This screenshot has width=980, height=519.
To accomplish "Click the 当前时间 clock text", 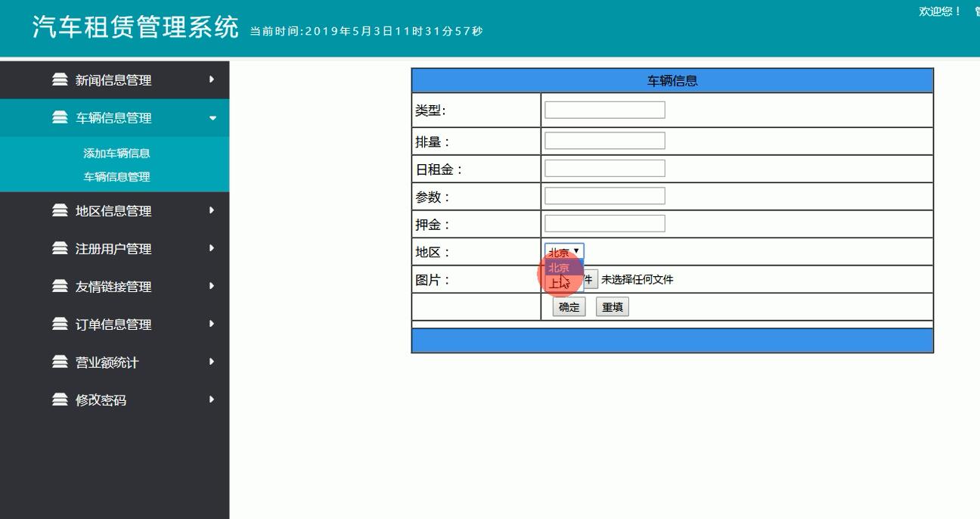I will pos(366,31).
